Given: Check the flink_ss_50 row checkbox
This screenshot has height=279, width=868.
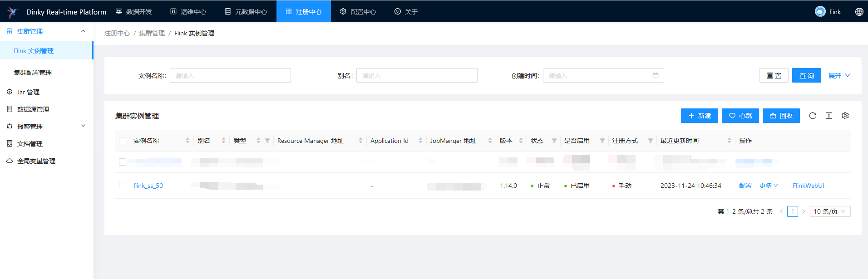Looking at the screenshot, I should [123, 186].
